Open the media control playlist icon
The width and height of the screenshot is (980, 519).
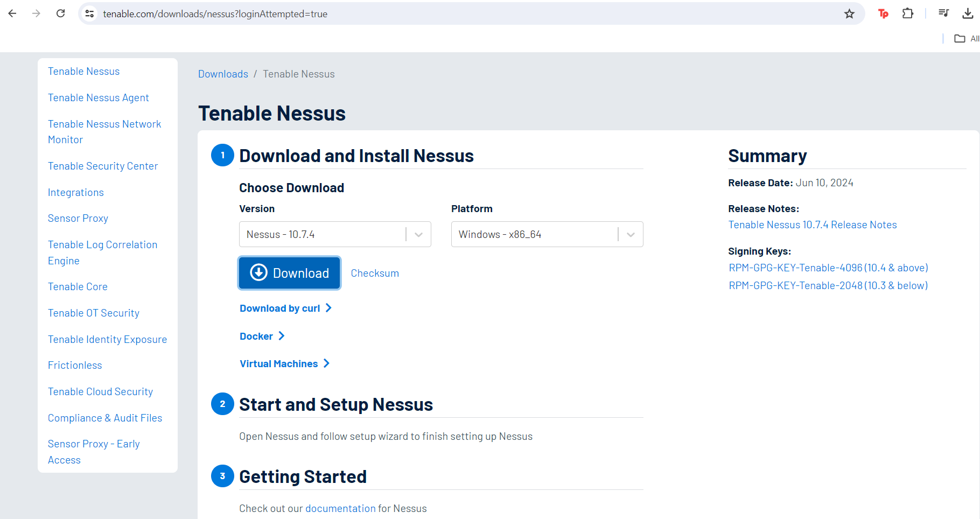click(x=943, y=13)
